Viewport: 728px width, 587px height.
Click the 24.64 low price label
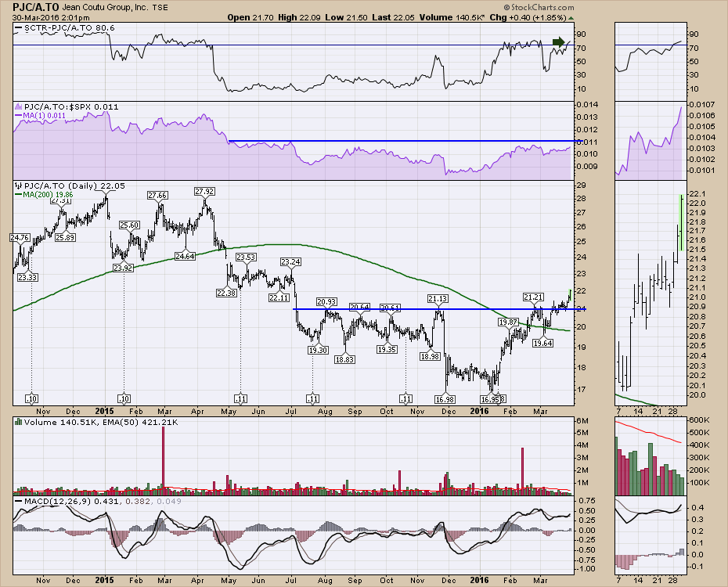point(185,256)
